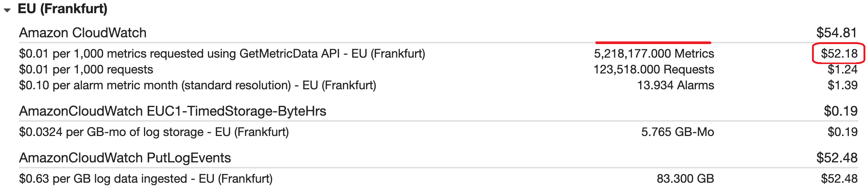This screenshot has height=191, width=868.
Task: Select the $0.0324 per GB-mo log storage line
Action: tap(154, 132)
